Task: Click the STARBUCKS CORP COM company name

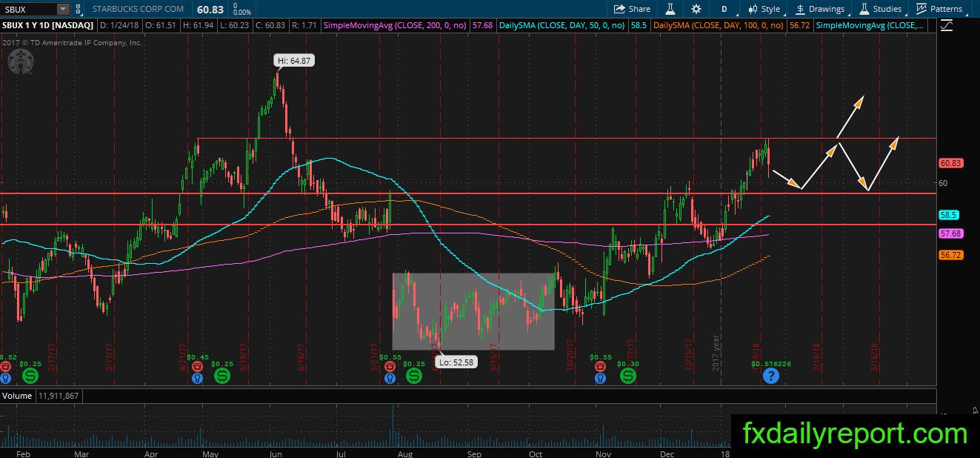Action: click(139, 9)
